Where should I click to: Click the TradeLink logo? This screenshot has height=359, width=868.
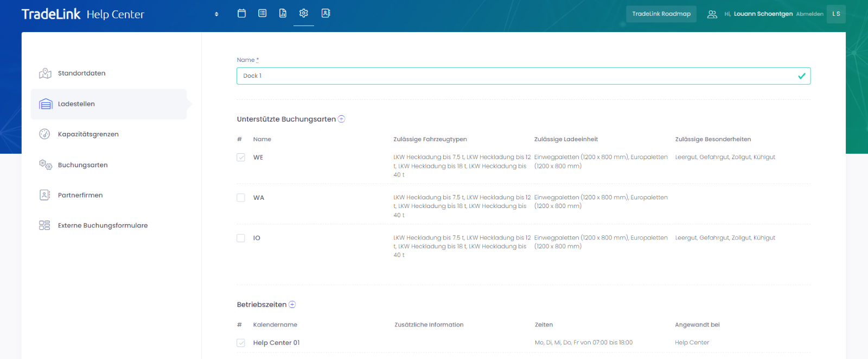click(x=51, y=14)
